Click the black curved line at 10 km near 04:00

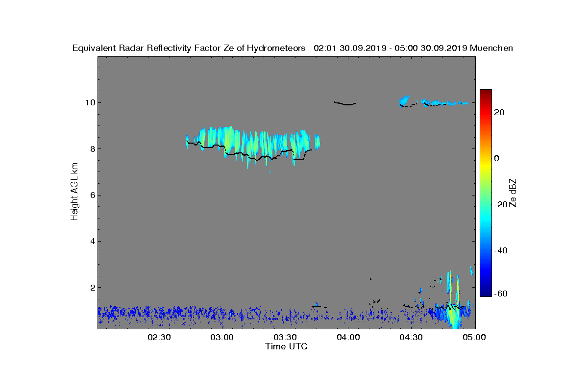345,103
